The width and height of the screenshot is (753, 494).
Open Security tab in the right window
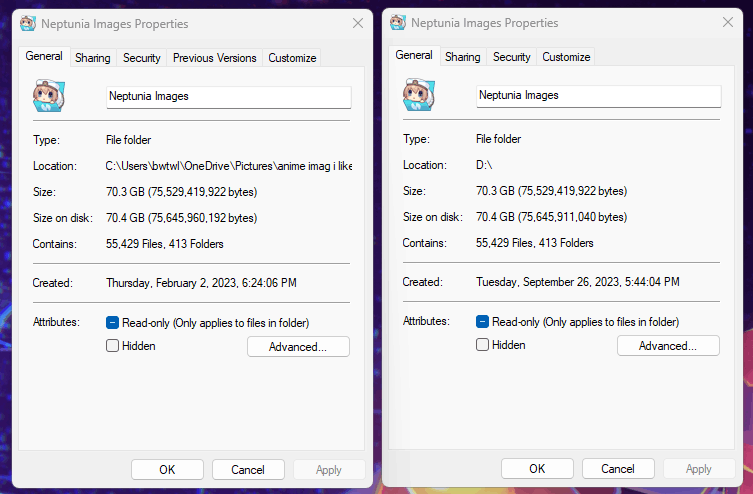click(x=511, y=57)
